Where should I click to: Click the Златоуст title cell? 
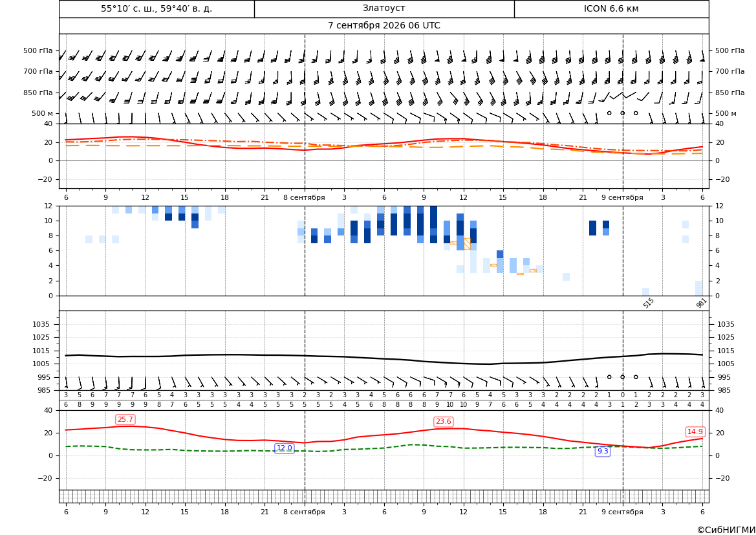pos(383,8)
